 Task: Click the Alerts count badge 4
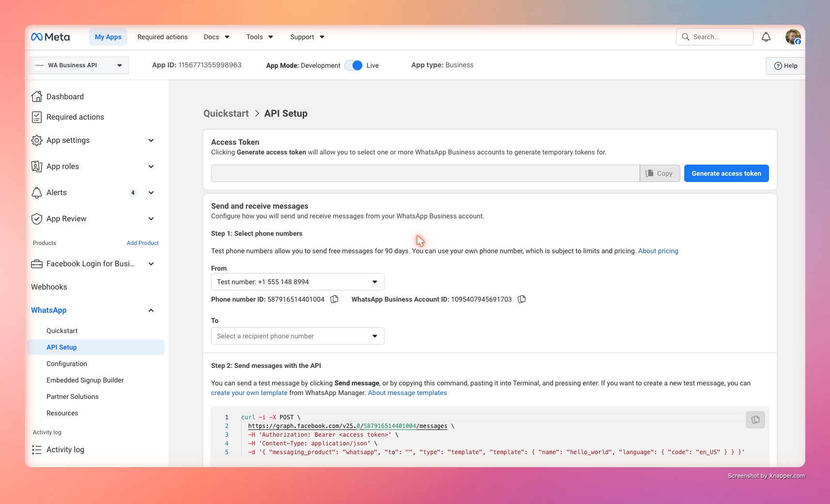(133, 192)
